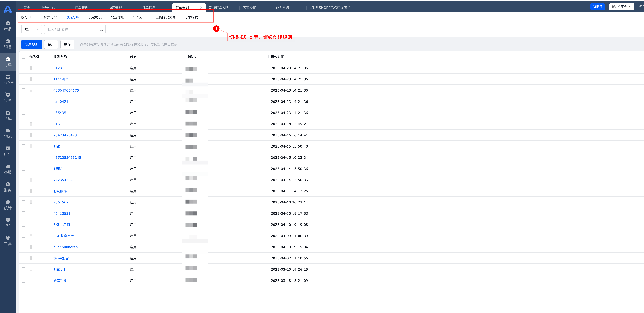Open rule link 测试

[x=57, y=146]
